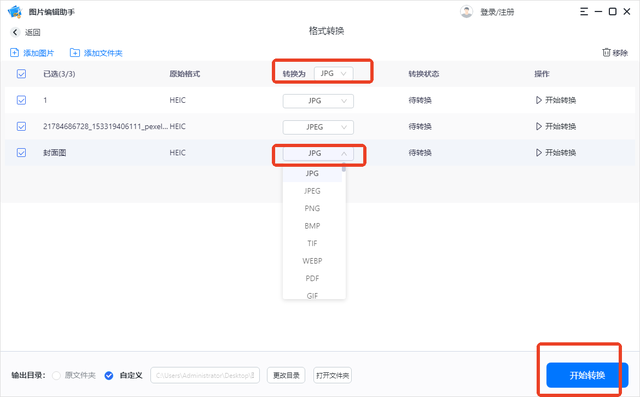Image resolution: width=640 pixels, height=397 pixels.
Task: Click the file name 封面图
Action: (x=55, y=153)
